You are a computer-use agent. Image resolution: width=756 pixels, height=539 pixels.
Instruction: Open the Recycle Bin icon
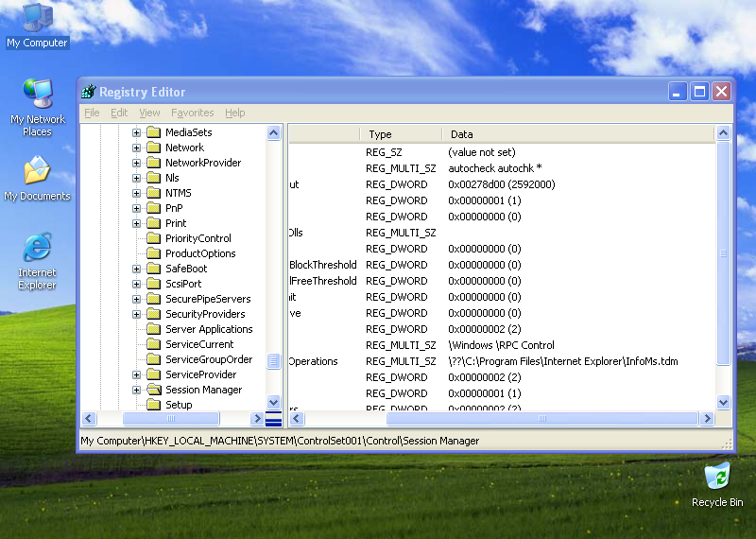(x=717, y=484)
